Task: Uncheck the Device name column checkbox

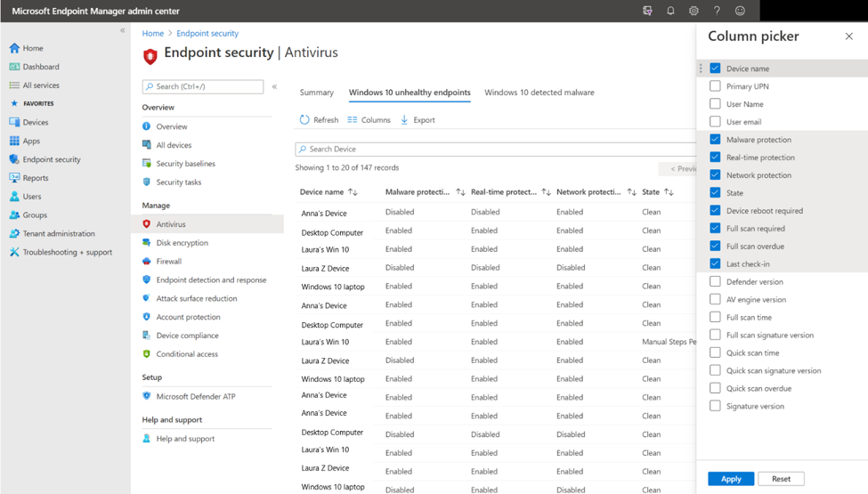Action: click(715, 68)
